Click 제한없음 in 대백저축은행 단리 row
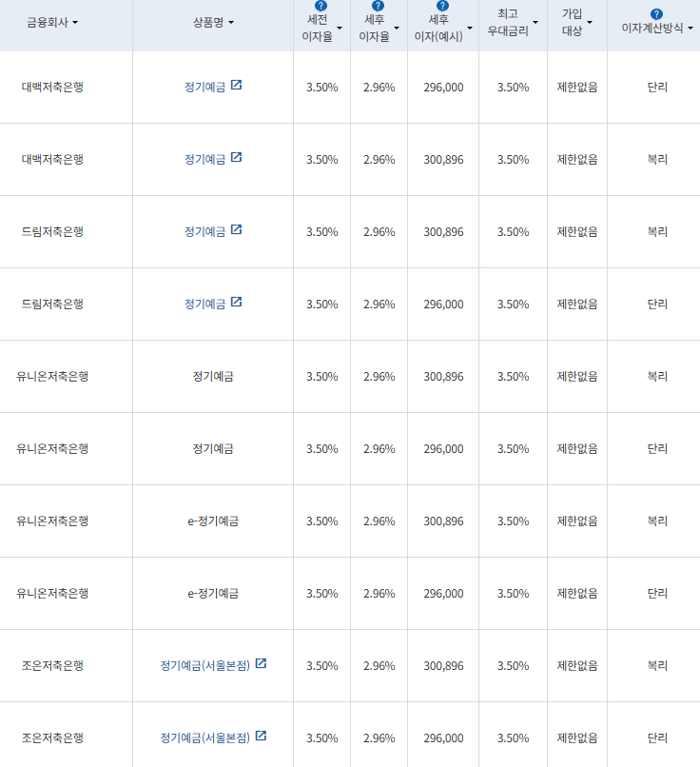The image size is (700, 767). point(577,87)
